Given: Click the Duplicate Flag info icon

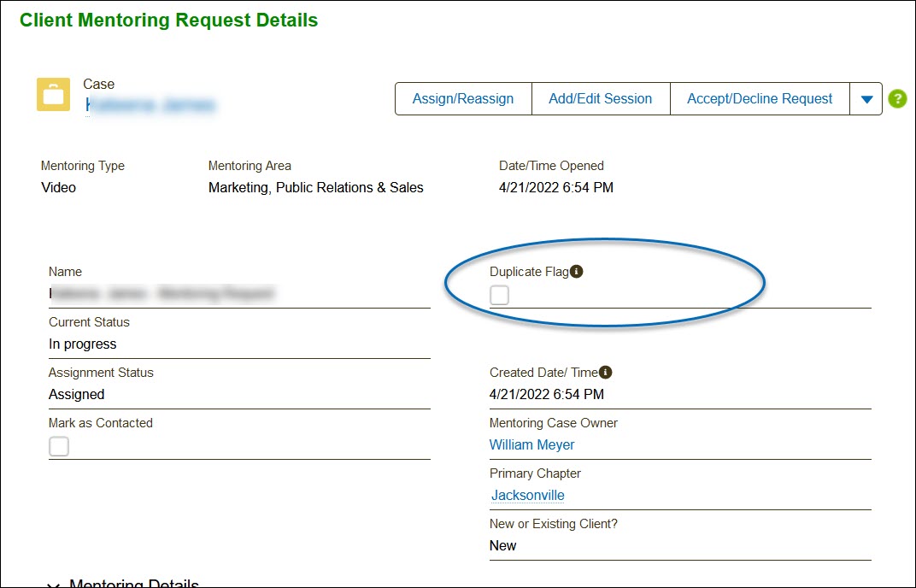Looking at the screenshot, I should [577, 271].
